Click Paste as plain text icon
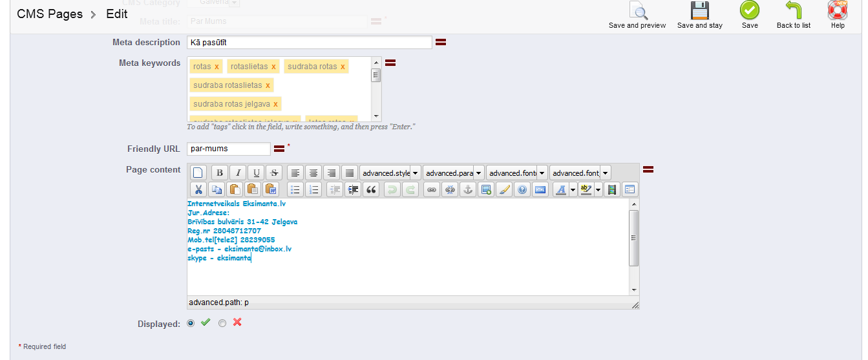The width and height of the screenshot is (868, 360). [x=253, y=189]
